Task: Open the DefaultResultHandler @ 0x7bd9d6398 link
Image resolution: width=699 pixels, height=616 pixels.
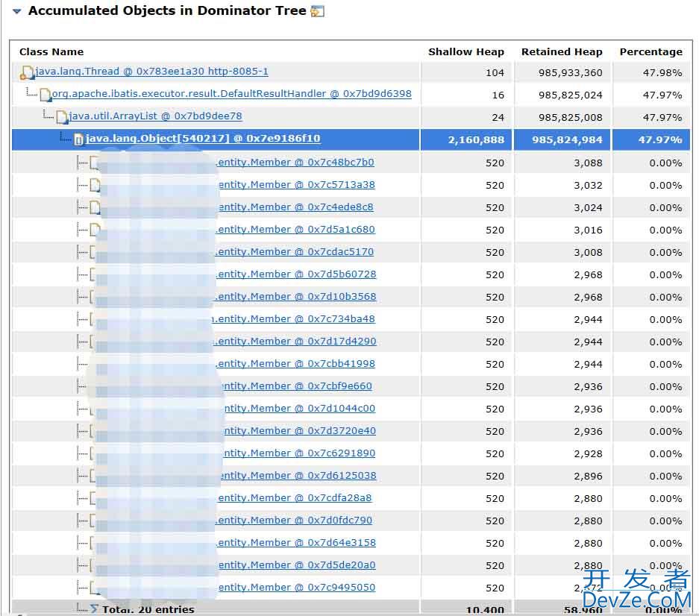Action: (232, 94)
